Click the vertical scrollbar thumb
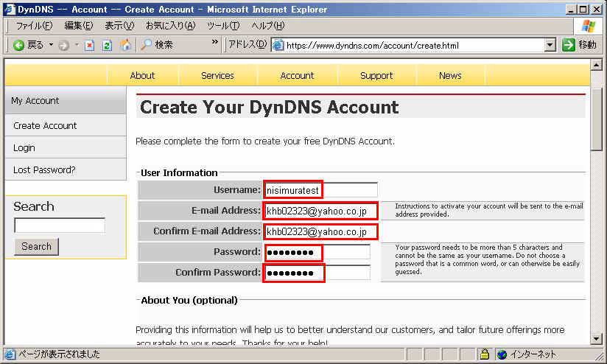 click(596, 118)
